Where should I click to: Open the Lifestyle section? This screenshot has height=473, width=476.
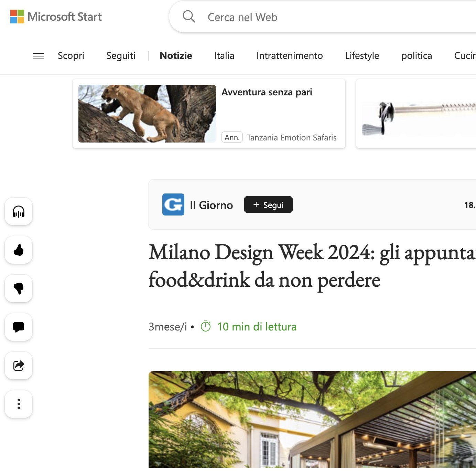(362, 56)
